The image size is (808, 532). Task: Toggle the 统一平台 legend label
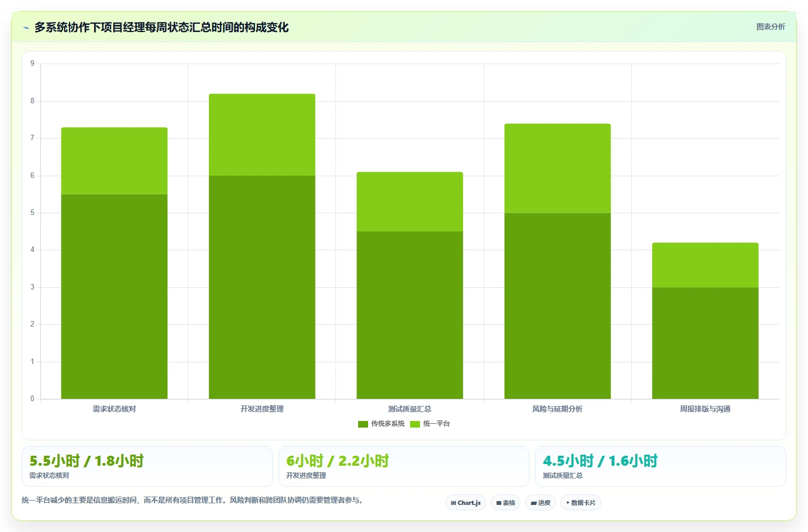[437, 424]
